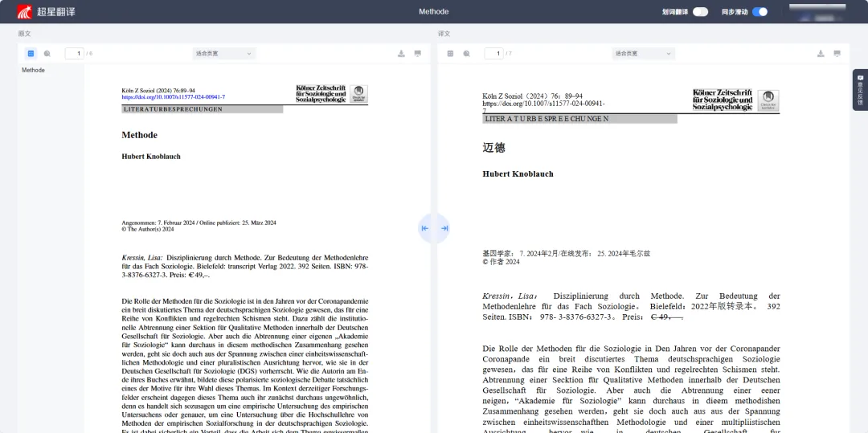This screenshot has height=433, width=868.
Task: Click the search icon in original toolbar
Action: click(47, 54)
